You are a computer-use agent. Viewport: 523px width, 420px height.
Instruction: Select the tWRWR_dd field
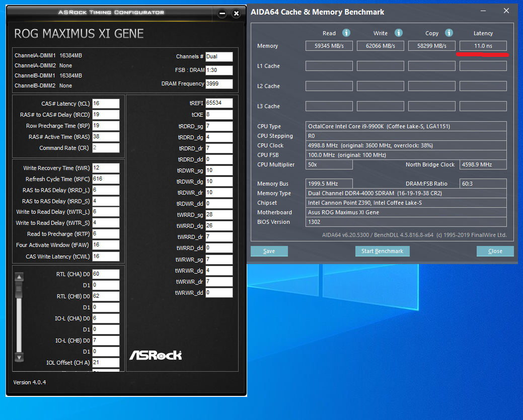(219, 293)
